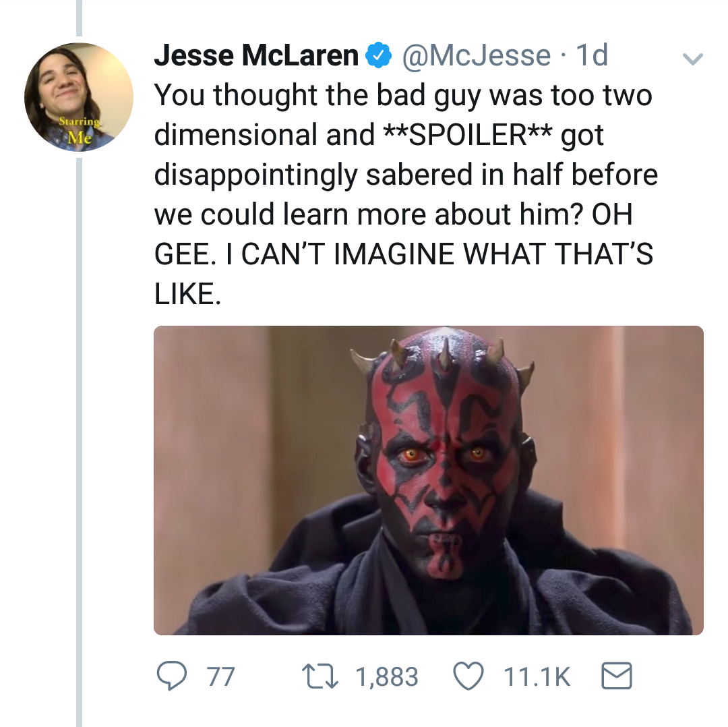Click the tweet line starting 'You thought'
728x727 pixels.
(403, 95)
